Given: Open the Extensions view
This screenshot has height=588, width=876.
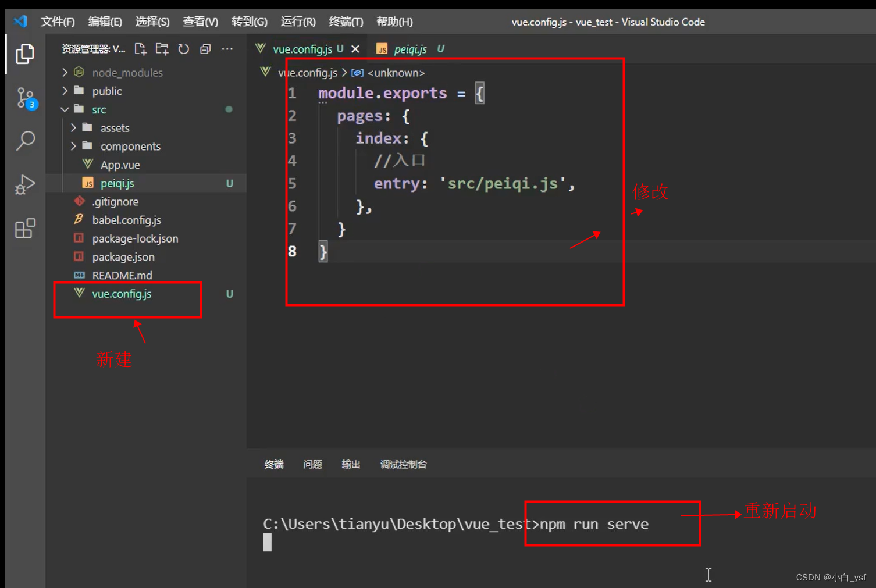Looking at the screenshot, I should [x=25, y=228].
